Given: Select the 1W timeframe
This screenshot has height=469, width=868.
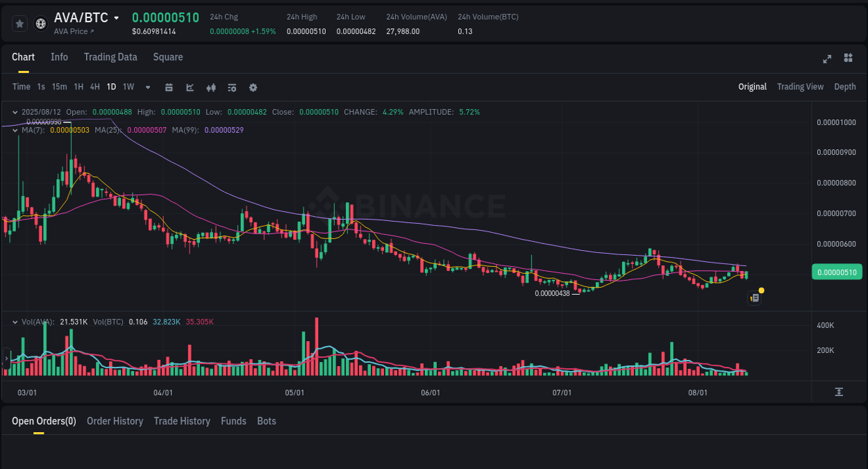Looking at the screenshot, I should tap(128, 87).
